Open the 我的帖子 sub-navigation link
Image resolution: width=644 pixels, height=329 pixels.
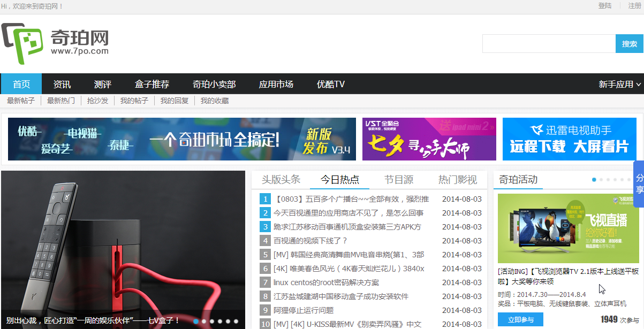point(134,101)
